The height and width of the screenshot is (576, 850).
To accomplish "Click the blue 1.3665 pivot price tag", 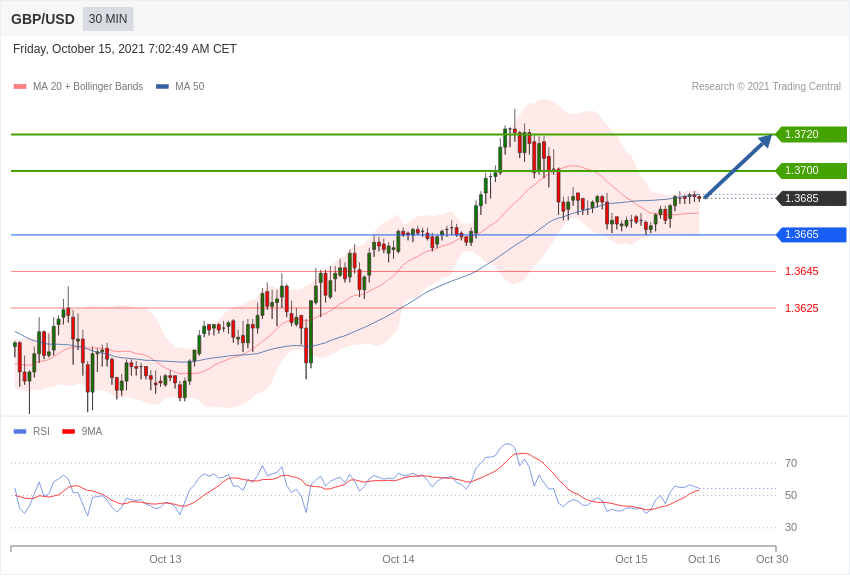I will click(x=811, y=235).
